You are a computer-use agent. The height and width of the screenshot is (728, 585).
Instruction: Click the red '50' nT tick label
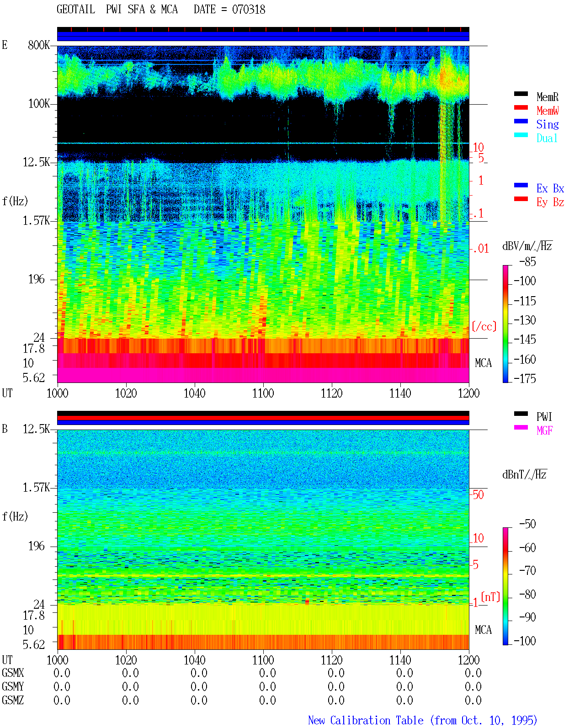478,494
